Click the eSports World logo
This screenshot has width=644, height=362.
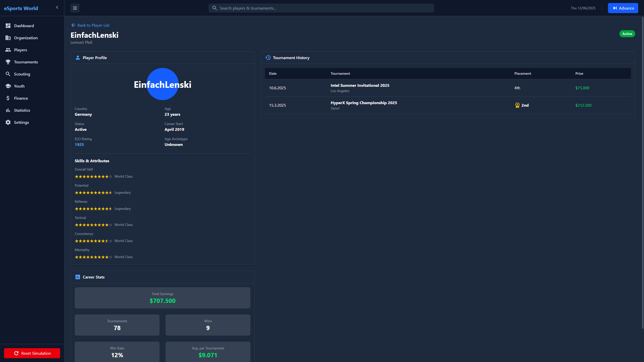[x=21, y=8]
